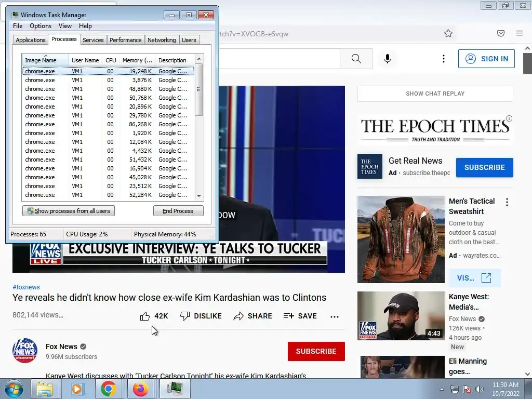Click blue SUBSCRIBE for Epoch Times ad

[485, 167]
